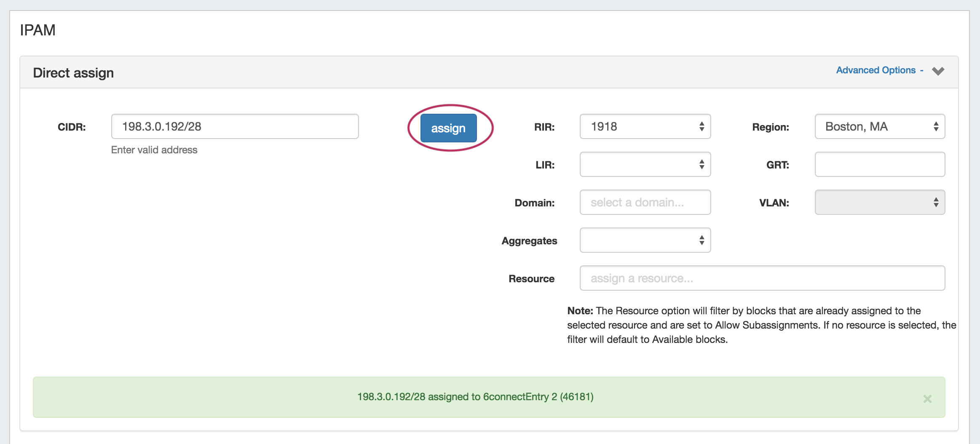Click the Direct assign panel heading

click(73, 73)
